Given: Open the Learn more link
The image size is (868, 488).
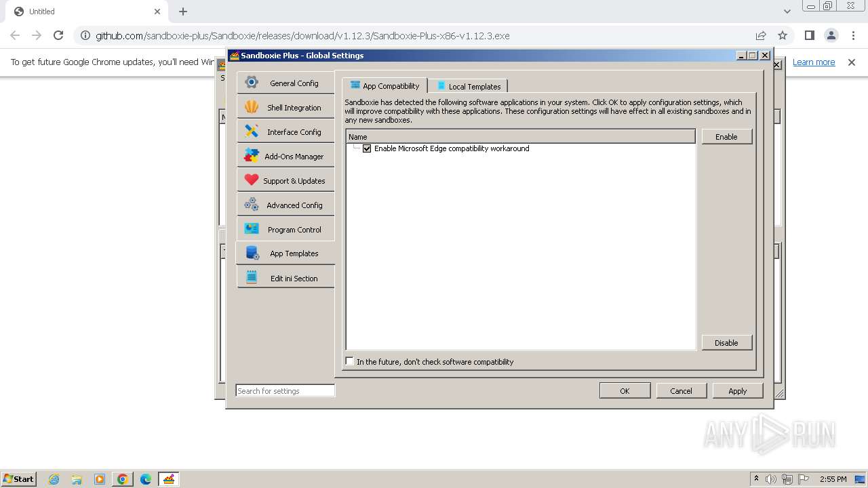Looking at the screenshot, I should pos(814,62).
